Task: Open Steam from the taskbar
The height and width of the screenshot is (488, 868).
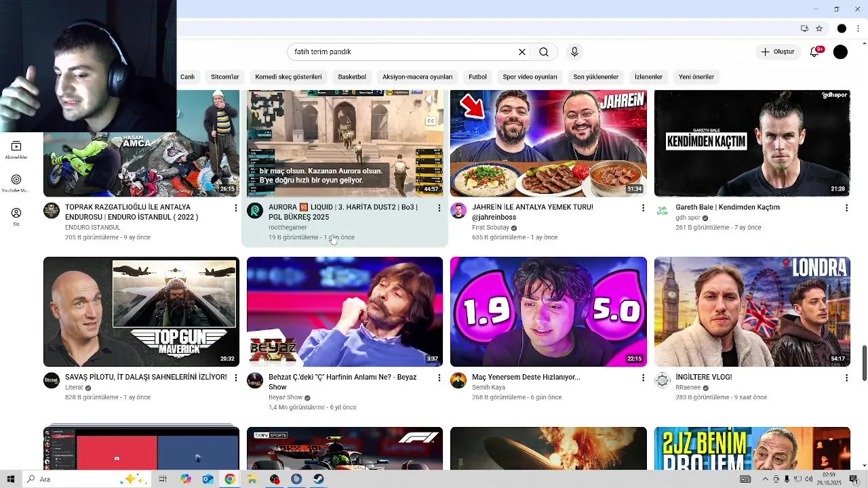Action: point(318,479)
